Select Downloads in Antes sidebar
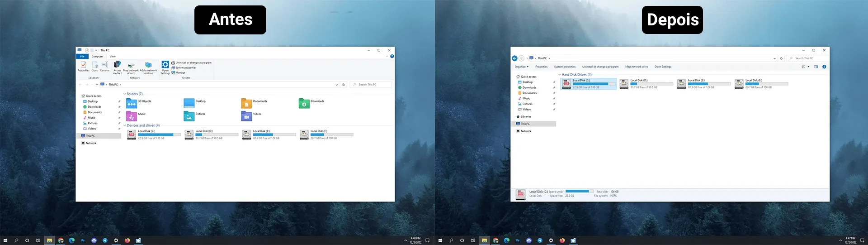Viewport: 868px width, 245px height. tap(92, 107)
